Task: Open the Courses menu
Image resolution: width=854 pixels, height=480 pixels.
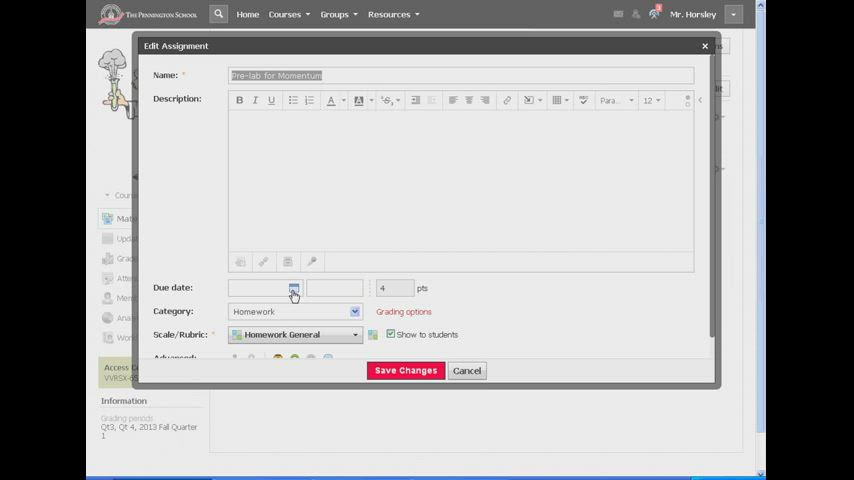Action: click(x=289, y=14)
